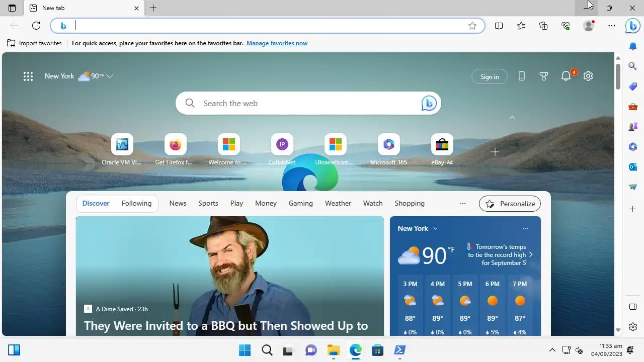Click the sidebar notifications bell
Viewport: 644px width, 362px height.
pyautogui.click(x=633, y=46)
